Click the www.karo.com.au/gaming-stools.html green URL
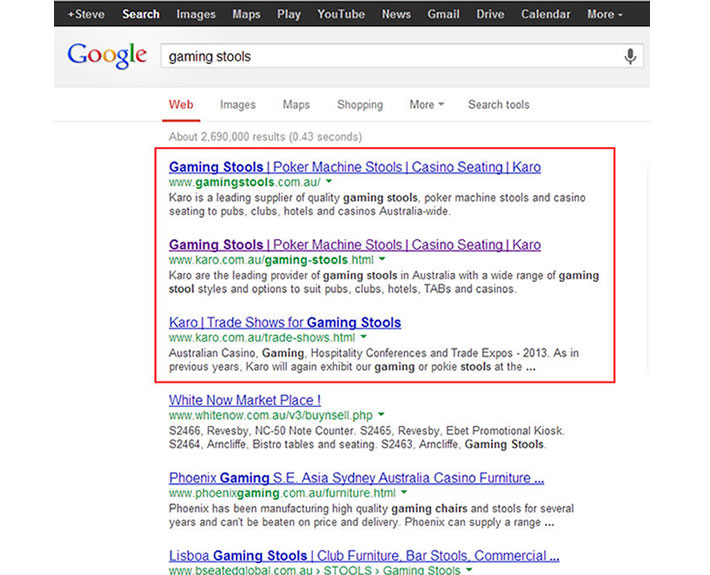Image resolution: width=710 pixels, height=575 pixels. tap(271, 260)
